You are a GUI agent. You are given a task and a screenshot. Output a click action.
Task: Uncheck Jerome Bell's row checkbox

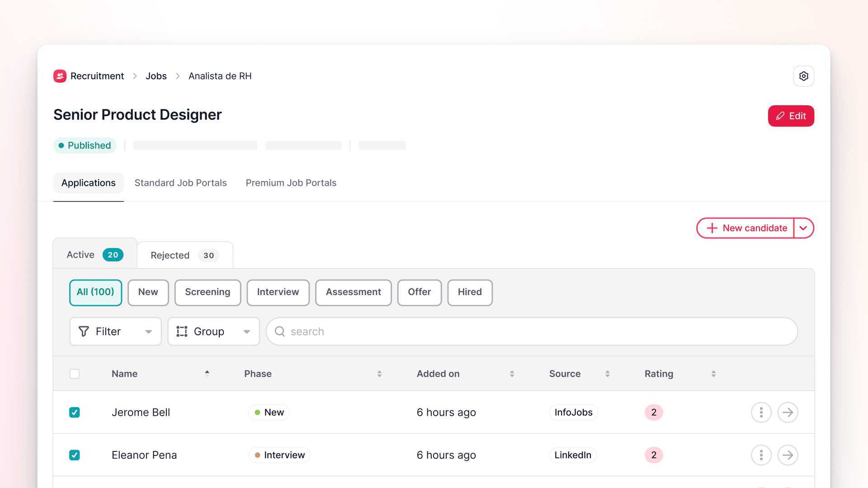coord(75,412)
